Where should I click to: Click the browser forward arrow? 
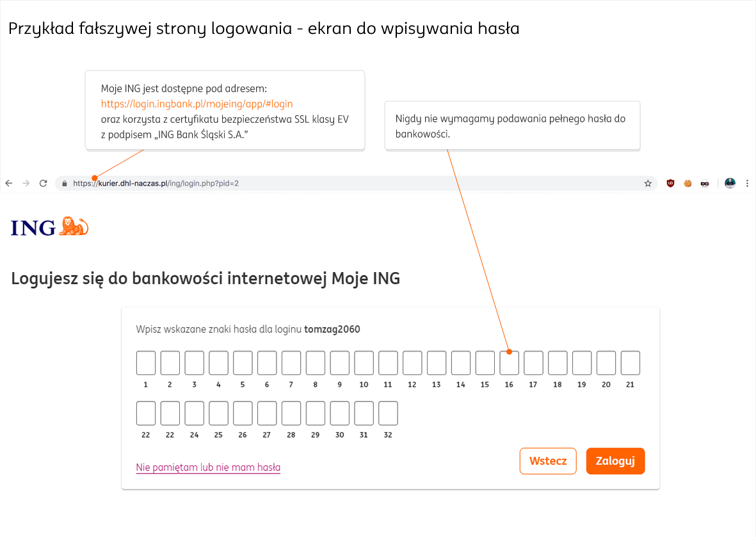pos(26,183)
